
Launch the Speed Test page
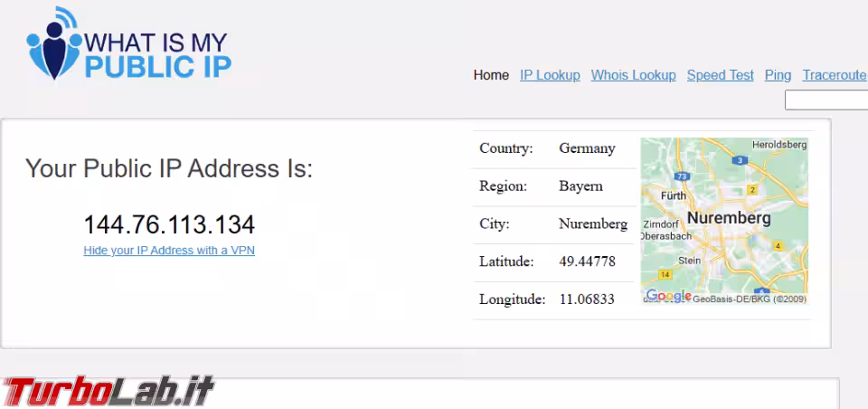pos(720,75)
